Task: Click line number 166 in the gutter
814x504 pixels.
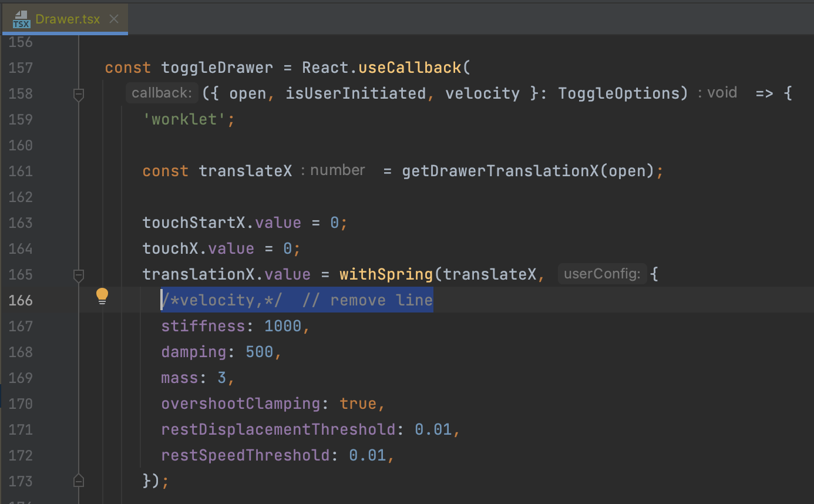Action: coord(21,300)
